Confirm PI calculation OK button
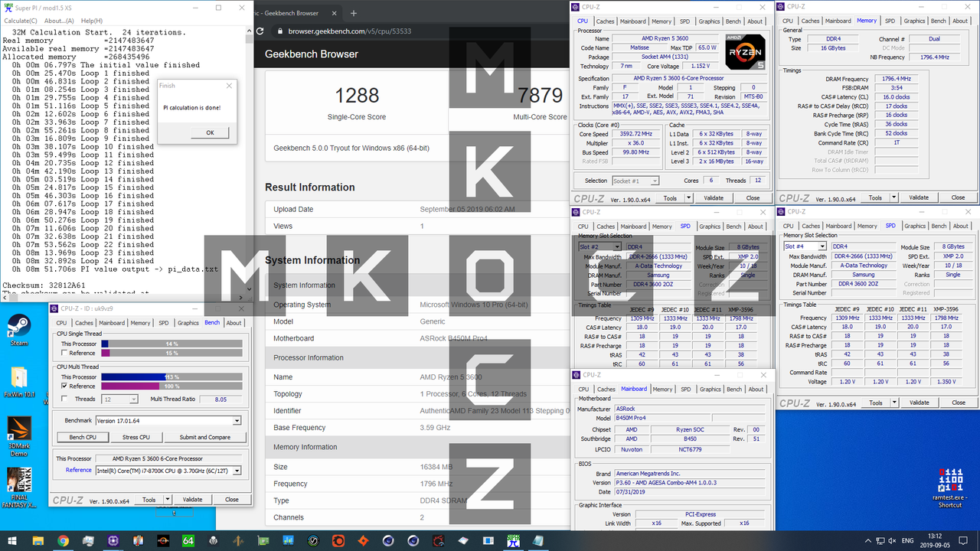The height and width of the screenshot is (551, 980). [x=210, y=132]
